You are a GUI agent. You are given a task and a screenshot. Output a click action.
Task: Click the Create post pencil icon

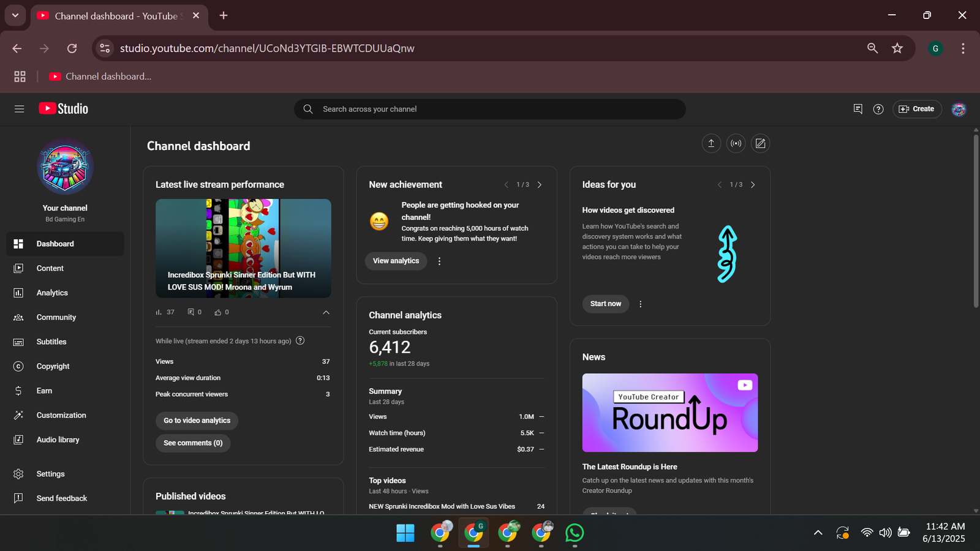click(x=760, y=143)
